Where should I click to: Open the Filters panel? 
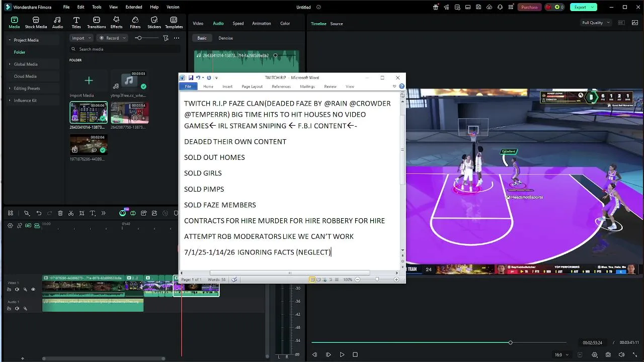pyautogui.click(x=135, y=23)
